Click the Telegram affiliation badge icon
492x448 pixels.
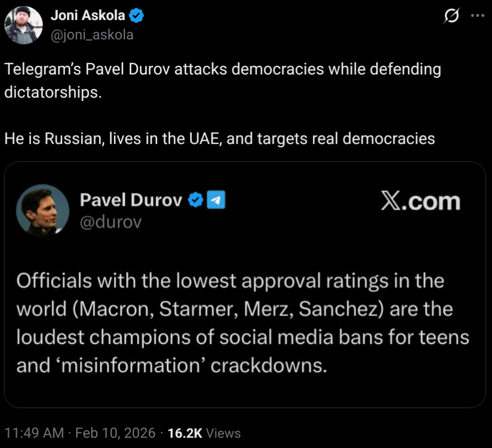tap(216, 201)
